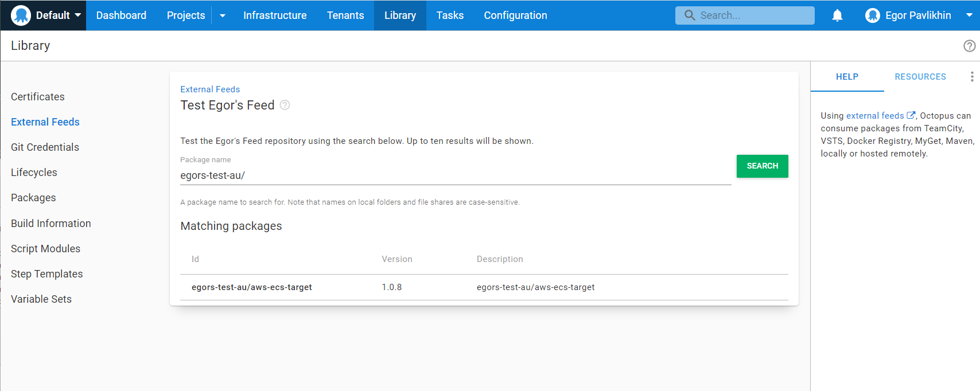This screenshot has height=391, width=980.
Task: Open Step Templates in the sidebar
Action: [x=47, y=274]
